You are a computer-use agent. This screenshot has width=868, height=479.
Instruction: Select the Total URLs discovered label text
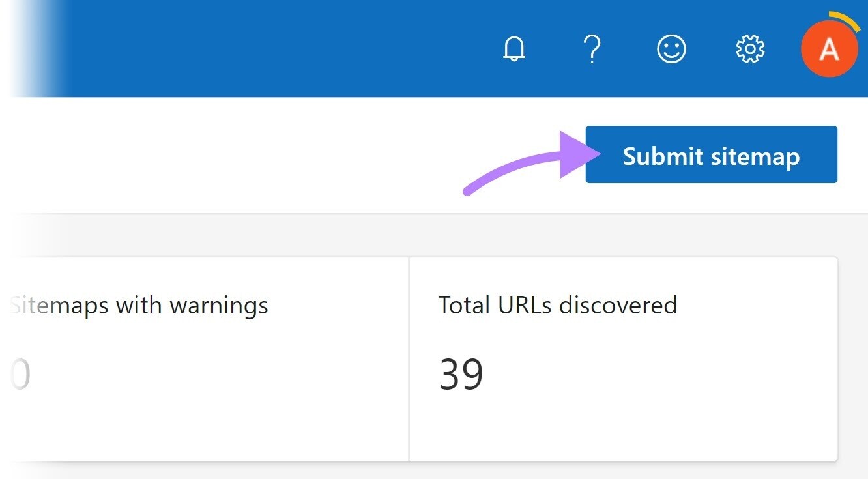[x=558, y=304]
